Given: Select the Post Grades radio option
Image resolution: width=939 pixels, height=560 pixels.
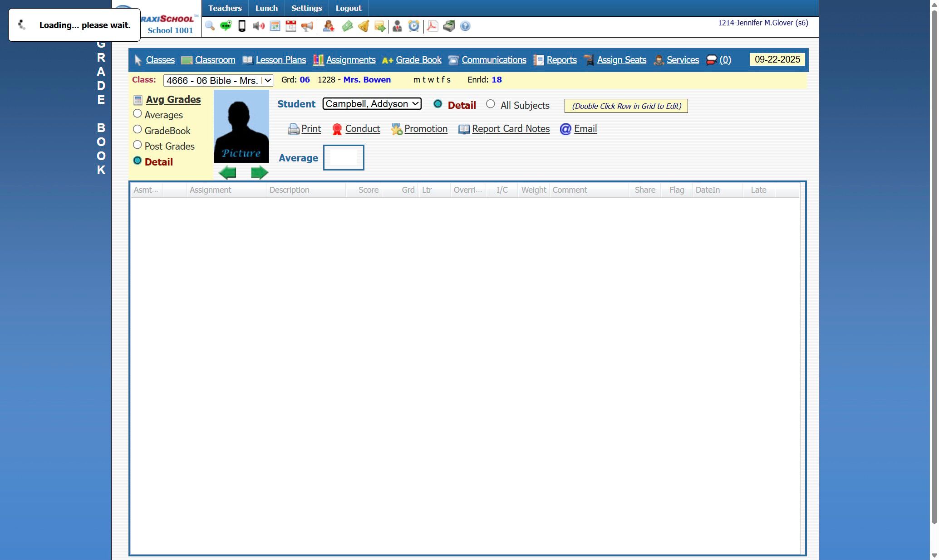Looking at the screenshot, I should click(x=138, y=145).
